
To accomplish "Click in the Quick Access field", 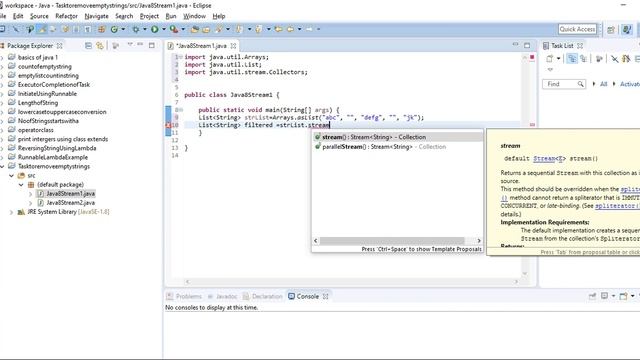I will click(x=577, y=29).
